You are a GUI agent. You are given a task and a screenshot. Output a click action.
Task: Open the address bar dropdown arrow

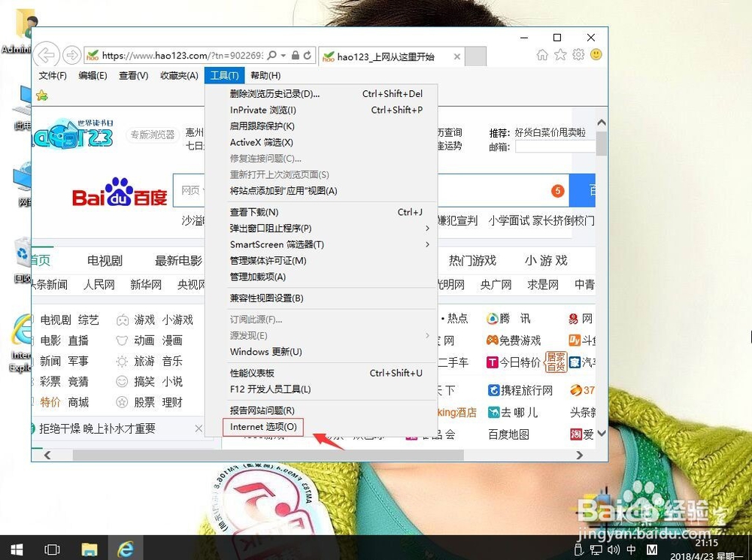coord(284,56)
